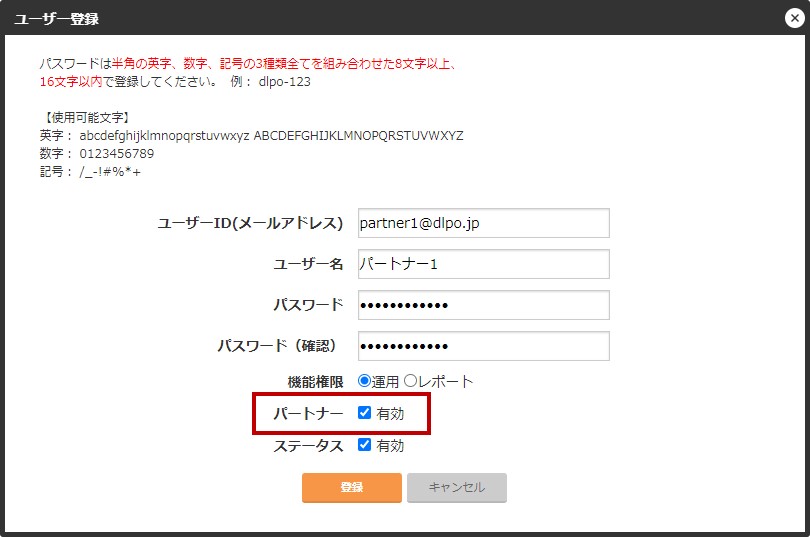Click the 数字: 0123456789 line

[97, 154]
